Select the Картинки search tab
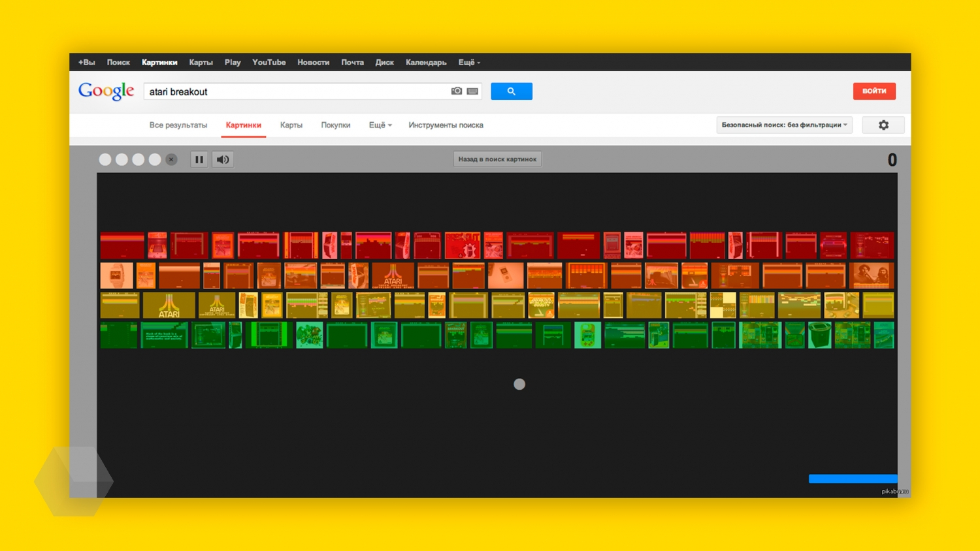This screenshot has width=980, height=551. [x=244, y=125]
